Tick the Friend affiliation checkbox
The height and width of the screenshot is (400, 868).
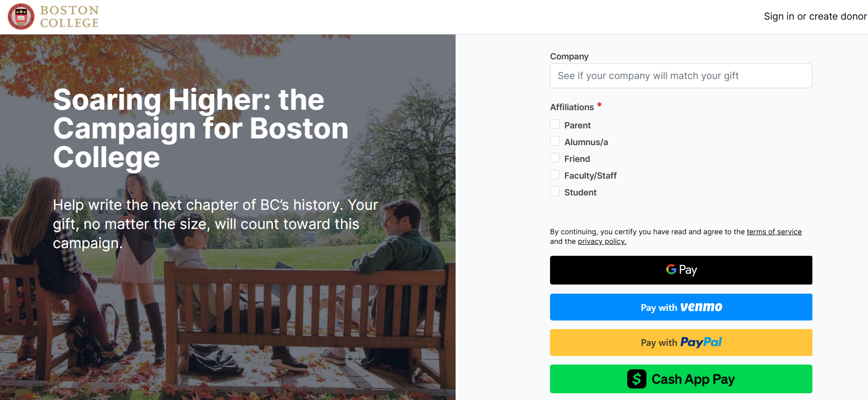pos(555,158)
